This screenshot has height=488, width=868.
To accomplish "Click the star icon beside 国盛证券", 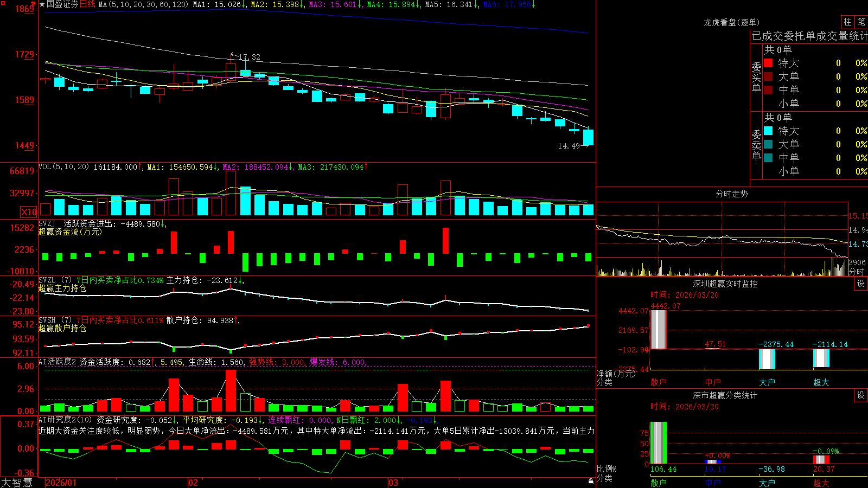I will tap(42, 4).
